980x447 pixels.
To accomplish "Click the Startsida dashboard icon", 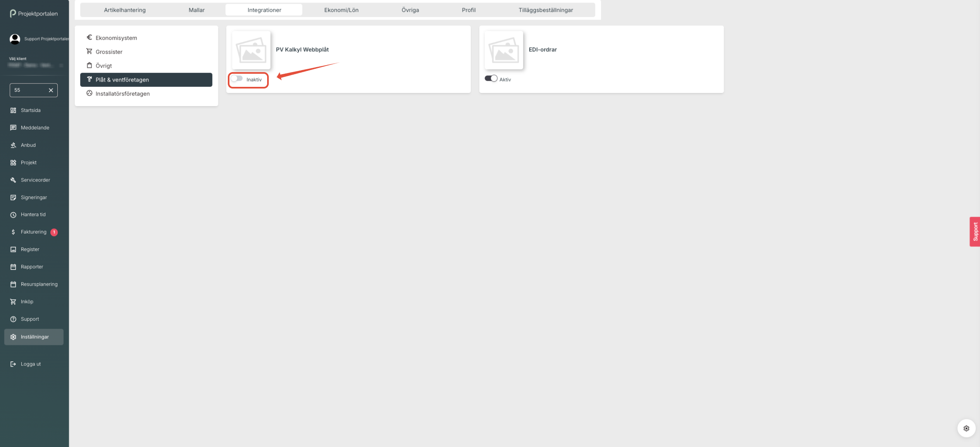I will point(13,110).
